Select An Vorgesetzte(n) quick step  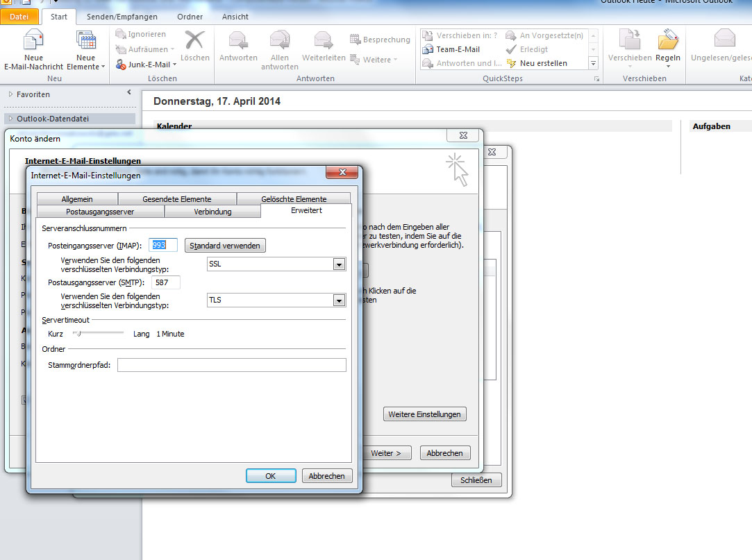pyautogui.click(x=544, y=35)
